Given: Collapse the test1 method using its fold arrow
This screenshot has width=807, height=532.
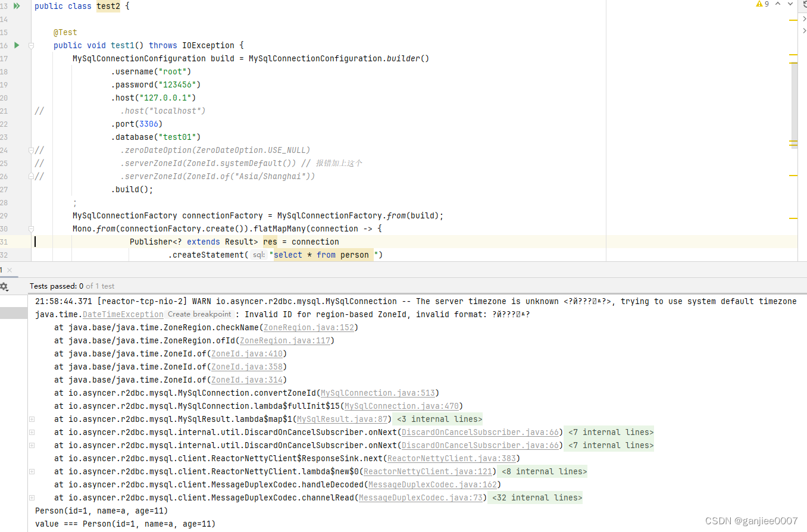Looking at the screenshot, I should pos(31,45).
